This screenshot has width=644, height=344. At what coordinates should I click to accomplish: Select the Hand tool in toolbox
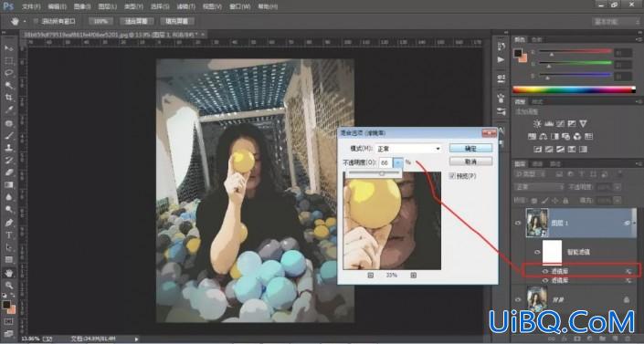8,273
